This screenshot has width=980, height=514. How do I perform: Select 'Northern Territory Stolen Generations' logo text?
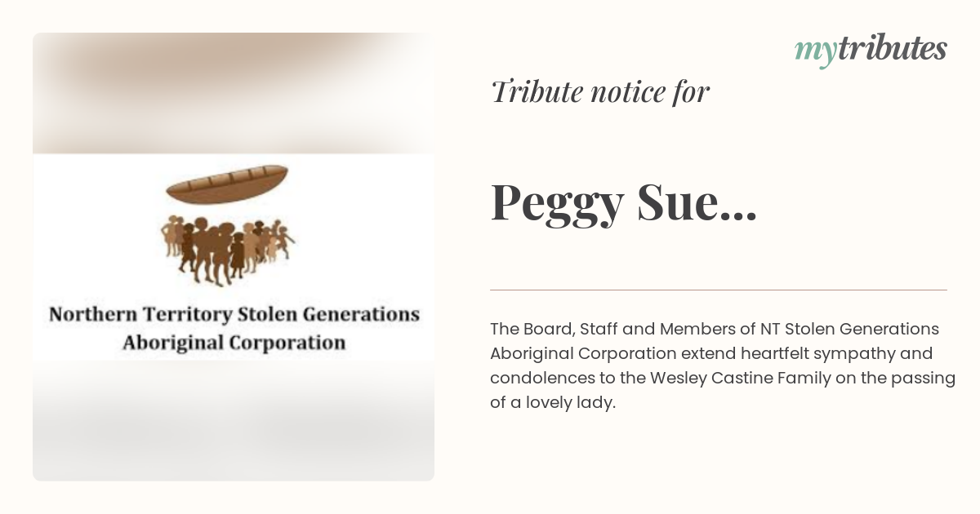(234, 314)
